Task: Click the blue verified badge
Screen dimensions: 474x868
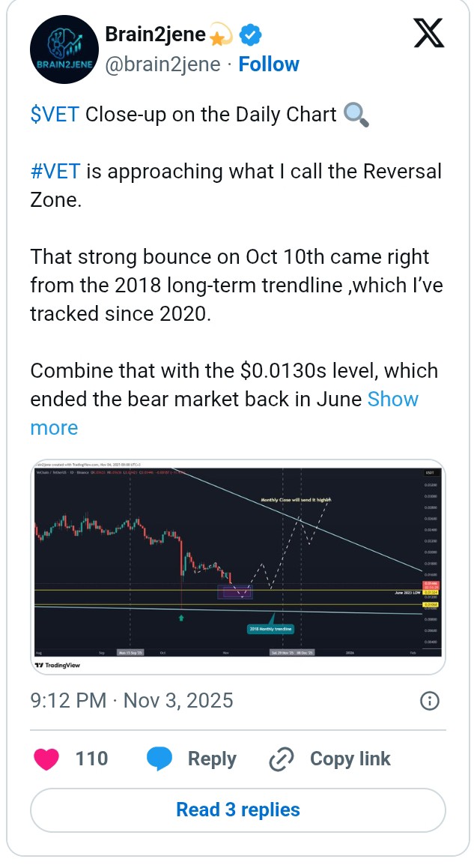Action: pos(250,34)
